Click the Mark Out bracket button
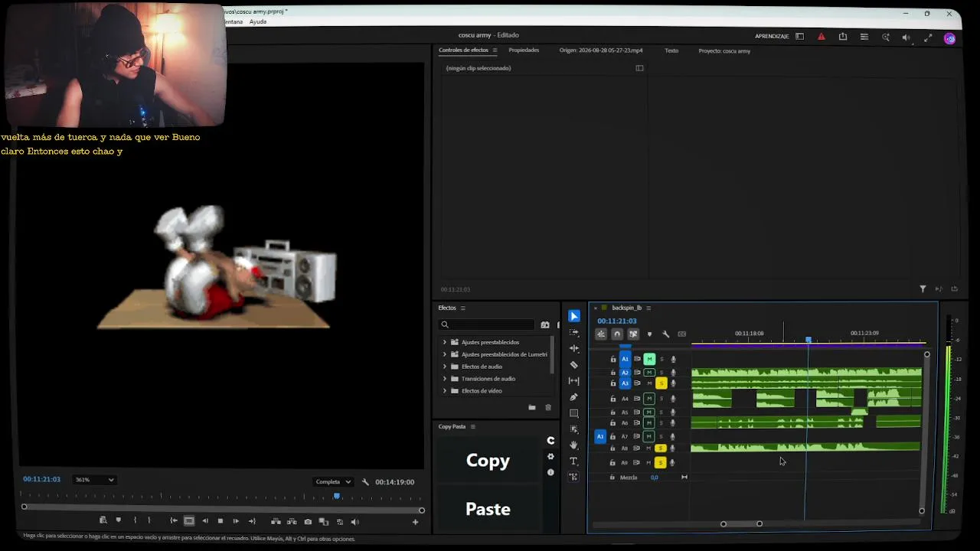This screenshot has height=551, width=980. click(149, 521)
